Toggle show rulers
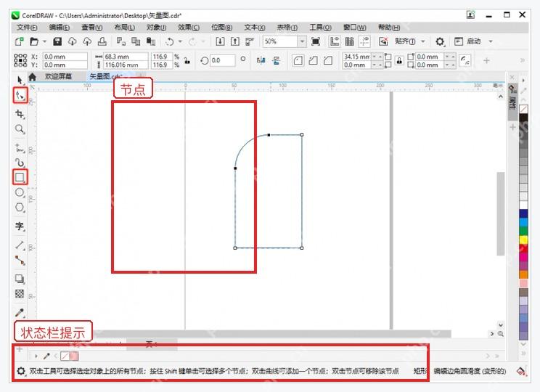This screenshot has height=392, width=540. coord(335,41)
